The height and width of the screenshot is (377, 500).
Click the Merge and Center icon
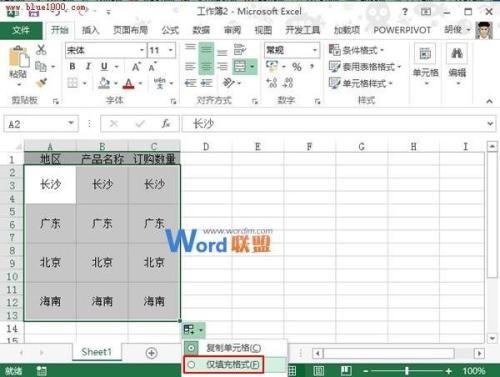click(x=240, y=67)
